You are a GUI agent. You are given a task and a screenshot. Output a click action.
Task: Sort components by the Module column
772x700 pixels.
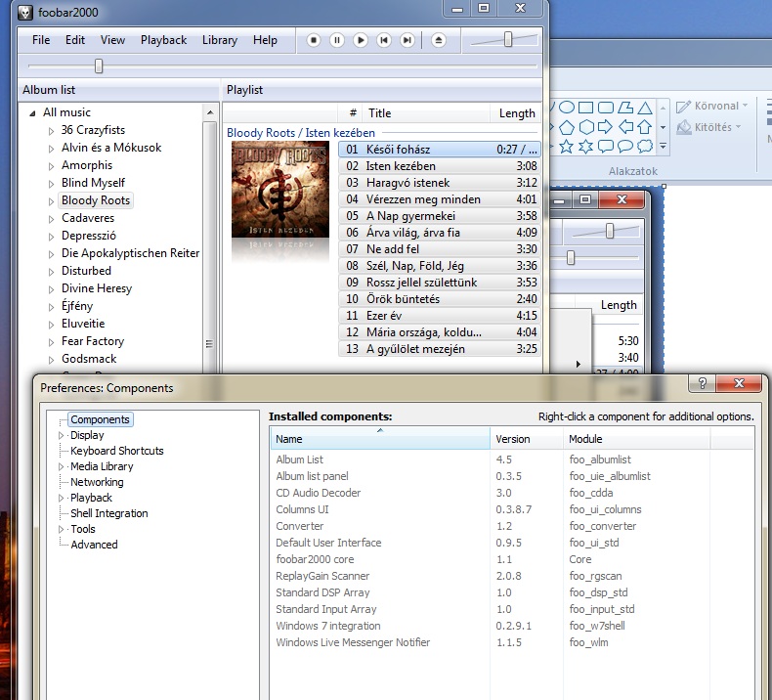tap(636, 438)
